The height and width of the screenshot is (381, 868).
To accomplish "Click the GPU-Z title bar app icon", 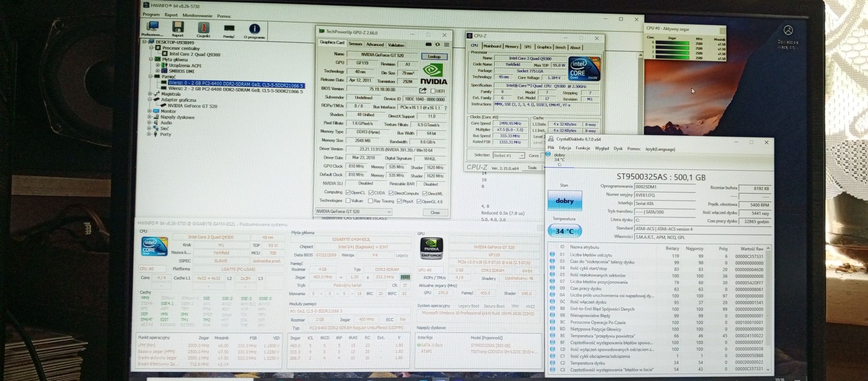I will click(x=322, y=32).
